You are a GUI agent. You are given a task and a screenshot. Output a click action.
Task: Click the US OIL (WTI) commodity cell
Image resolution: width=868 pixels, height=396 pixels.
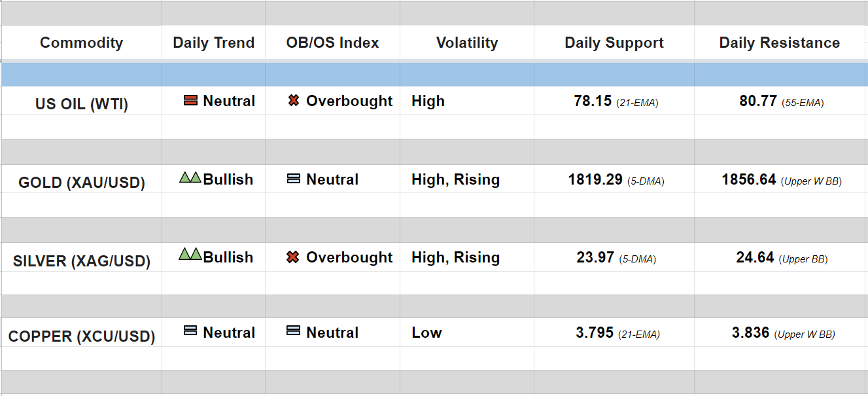(x=81, y=104)
